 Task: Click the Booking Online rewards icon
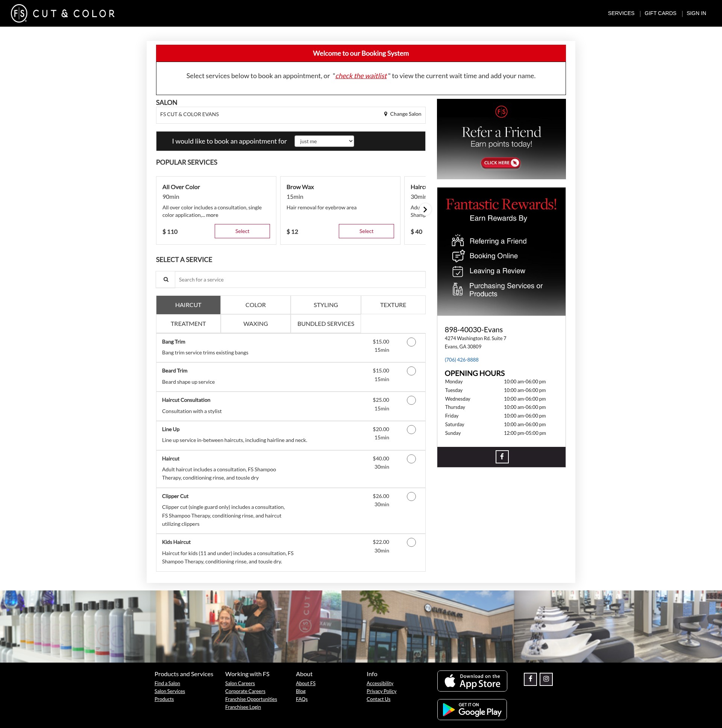pos(458,256)
